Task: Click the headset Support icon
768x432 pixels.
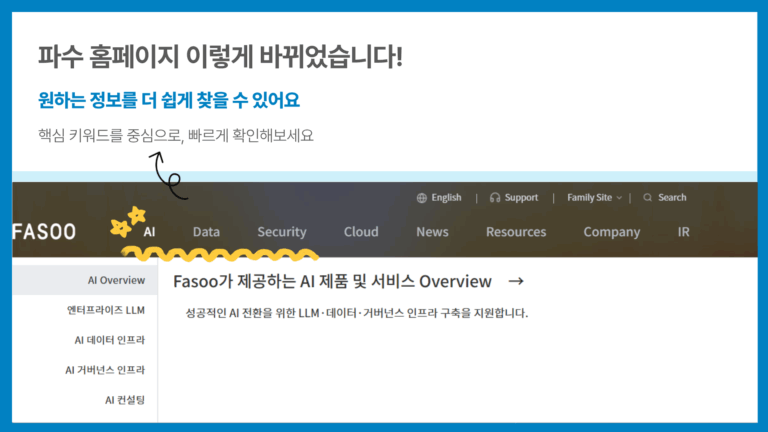Action: 495,198
